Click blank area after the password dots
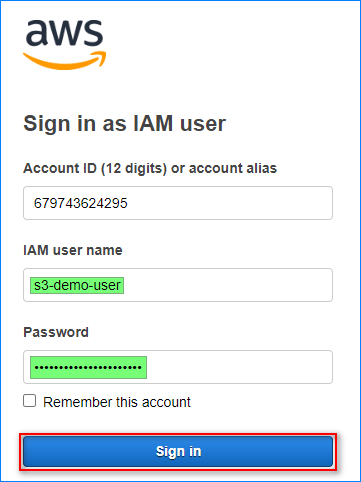This screenshot has width=361, height=482. [x=238, y=367]
